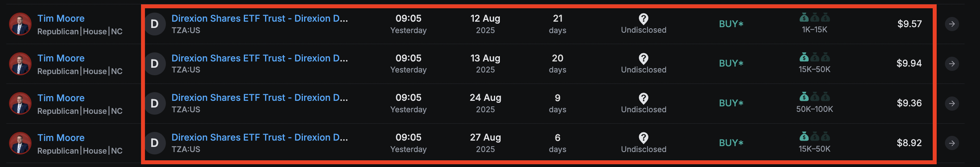The width and height of the screenshot is (980, 167).
Task: Open arrow for the $8.92 trade row
Action: (x=952, y=143)
